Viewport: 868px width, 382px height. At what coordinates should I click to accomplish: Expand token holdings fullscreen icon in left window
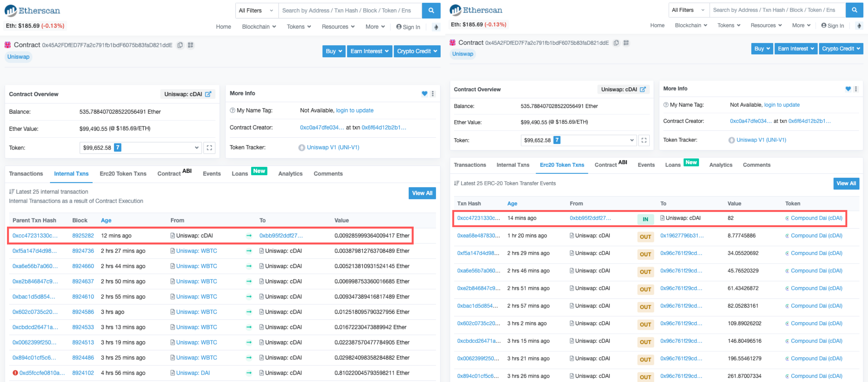point(209,148)
